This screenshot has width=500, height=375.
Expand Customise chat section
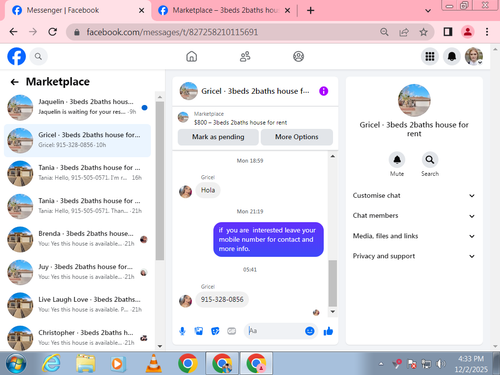pyautogui.click(x=414, y=196)
